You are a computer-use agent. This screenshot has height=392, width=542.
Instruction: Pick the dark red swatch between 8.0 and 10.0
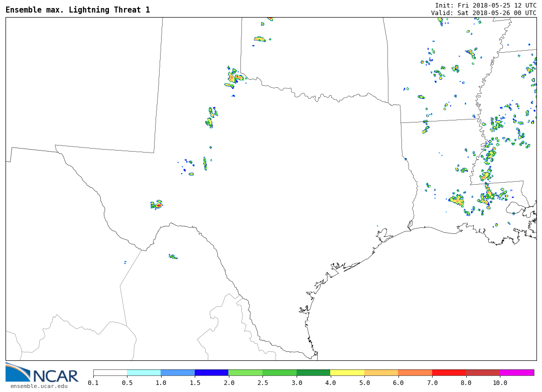[483, 372]
